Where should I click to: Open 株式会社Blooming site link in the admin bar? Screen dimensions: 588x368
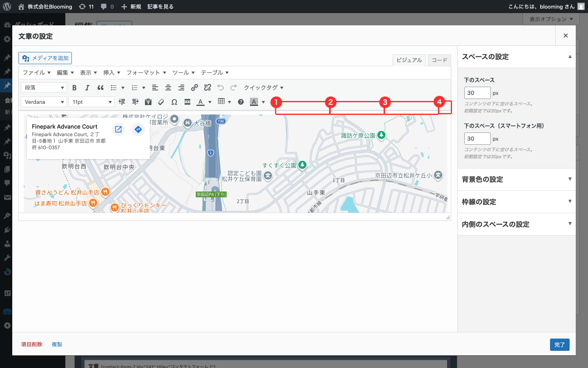(x=45, y=7)
